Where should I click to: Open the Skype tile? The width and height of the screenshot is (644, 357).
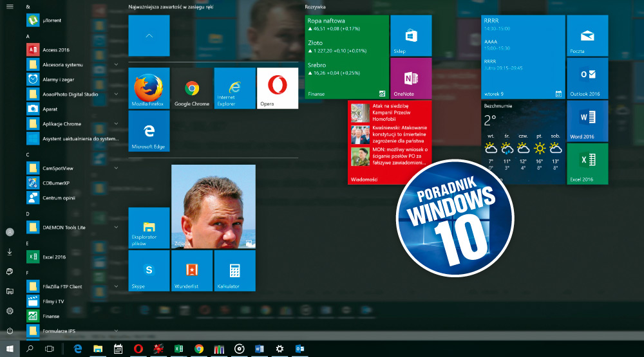pos(149,271)
